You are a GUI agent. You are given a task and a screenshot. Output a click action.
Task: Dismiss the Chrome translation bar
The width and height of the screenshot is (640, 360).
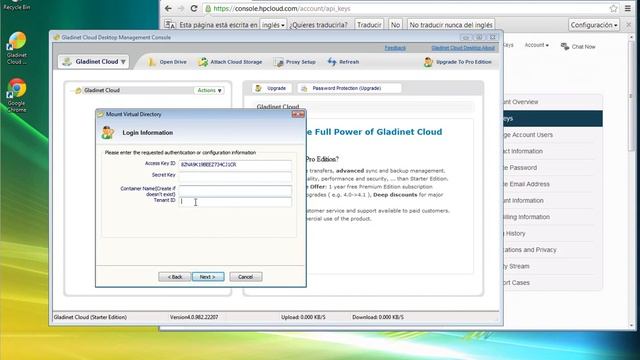[629, 25]
